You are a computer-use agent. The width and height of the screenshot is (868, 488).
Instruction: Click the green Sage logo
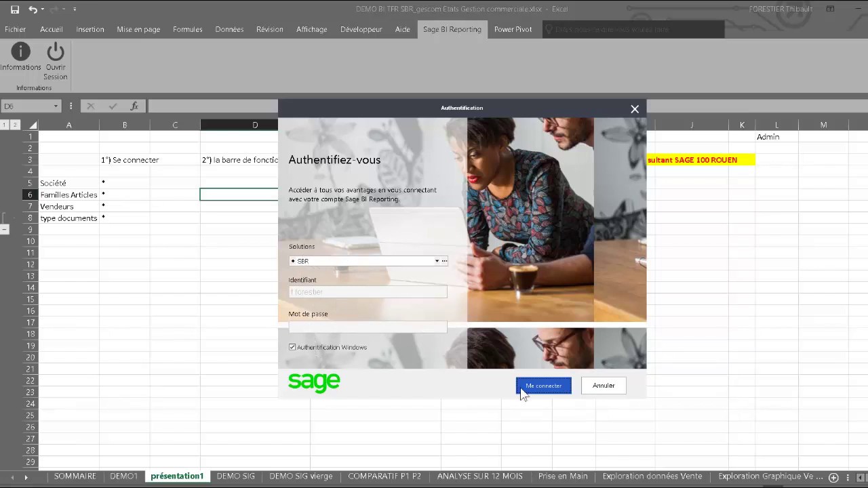(x=314, y=382)
